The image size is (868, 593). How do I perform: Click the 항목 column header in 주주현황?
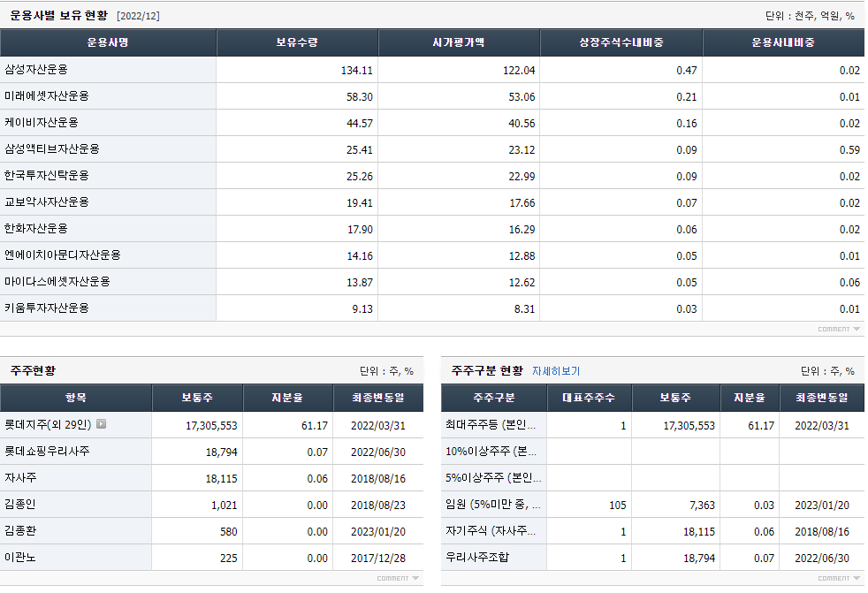[x=76, y=398]
